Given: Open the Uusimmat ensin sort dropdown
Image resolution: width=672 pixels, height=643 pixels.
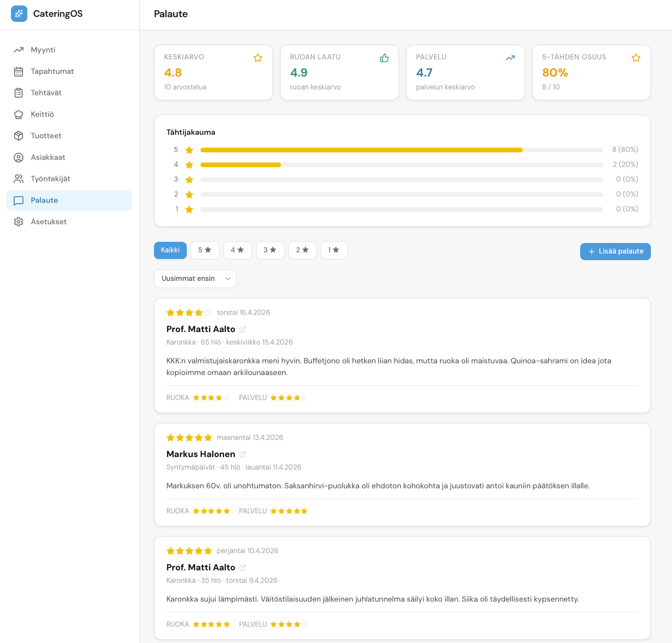Looking at the screenshot, I should point(195,279).
